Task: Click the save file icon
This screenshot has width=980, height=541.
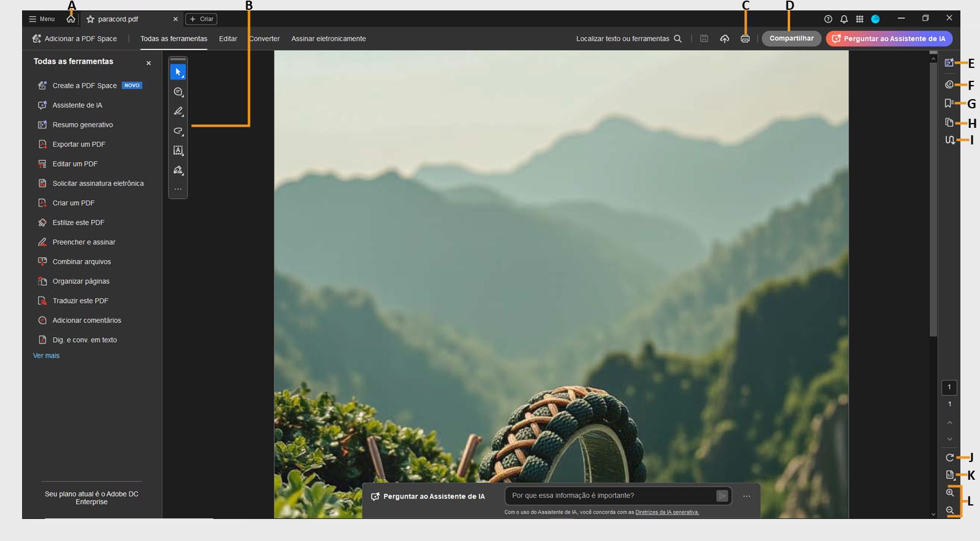Action: 704,39
